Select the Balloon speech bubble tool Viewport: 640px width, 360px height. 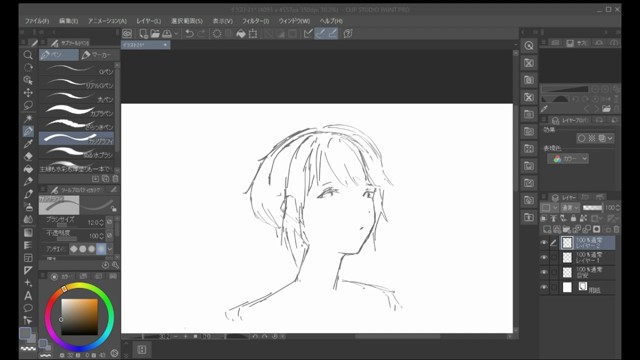pyautogui.click(x=28, y=308)
